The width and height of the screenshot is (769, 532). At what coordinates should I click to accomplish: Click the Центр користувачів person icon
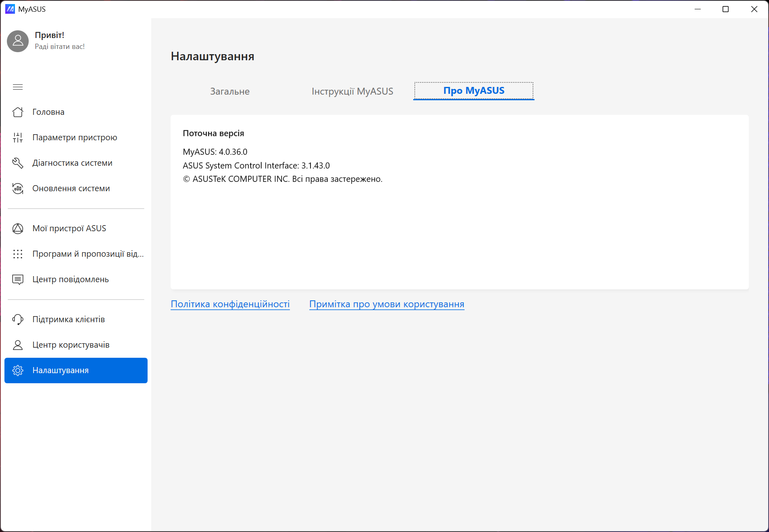[x=18, y=345]
